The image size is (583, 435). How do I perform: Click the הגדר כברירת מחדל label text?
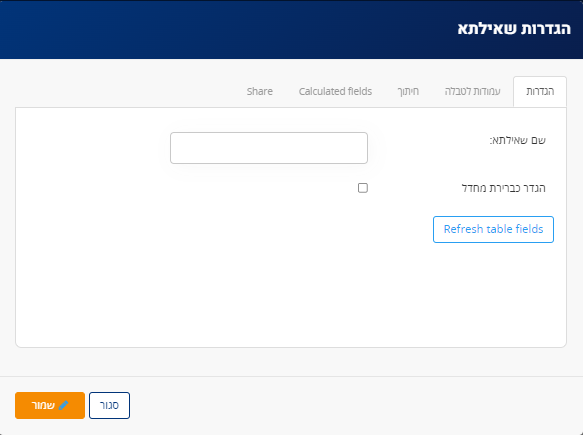point(503,188)
